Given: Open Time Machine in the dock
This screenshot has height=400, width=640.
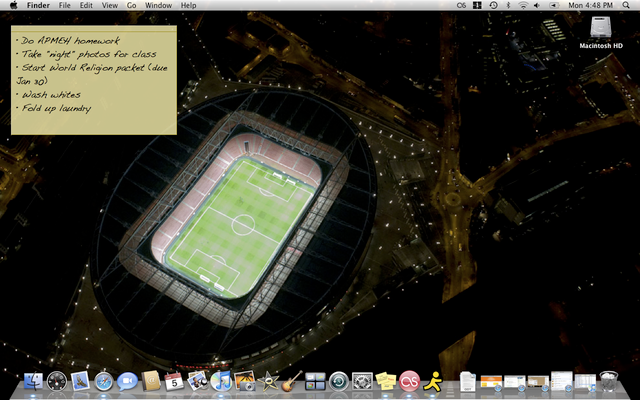Looking at the screenshot, I should (x=338, y=381).
